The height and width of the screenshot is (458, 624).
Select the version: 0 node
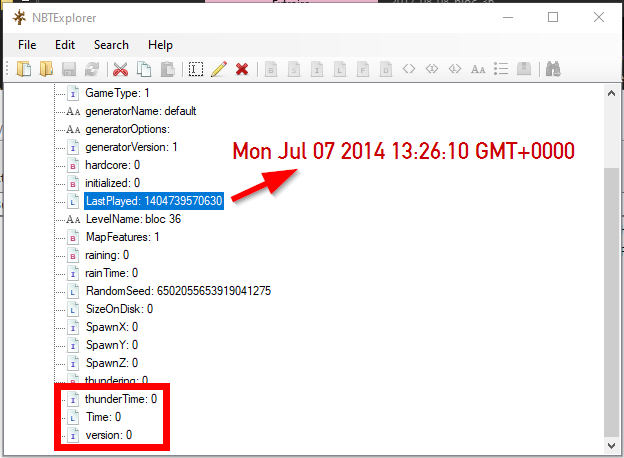[x=109, y=435]
